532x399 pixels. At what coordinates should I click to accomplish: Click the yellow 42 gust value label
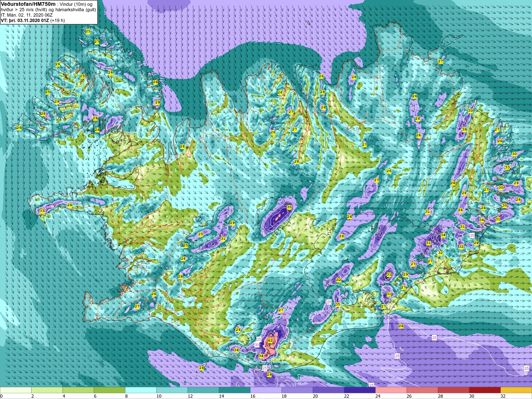270,340
